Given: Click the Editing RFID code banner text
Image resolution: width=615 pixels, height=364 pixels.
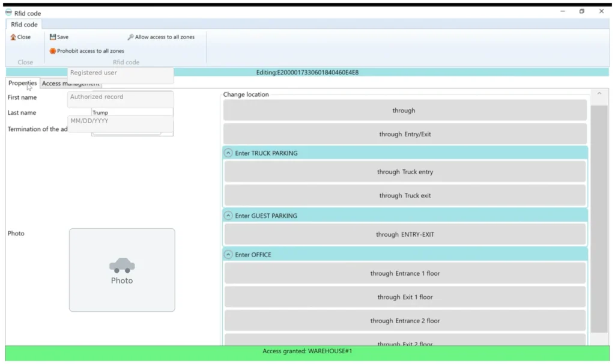Looking at the screenshot, I should pyautogui.click(x=307, y=72).
